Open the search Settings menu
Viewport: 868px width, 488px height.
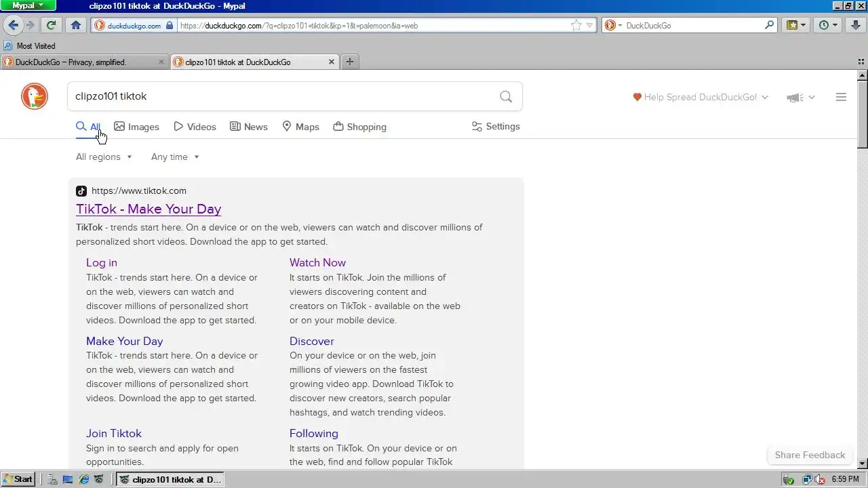click(x=496, y=127)
